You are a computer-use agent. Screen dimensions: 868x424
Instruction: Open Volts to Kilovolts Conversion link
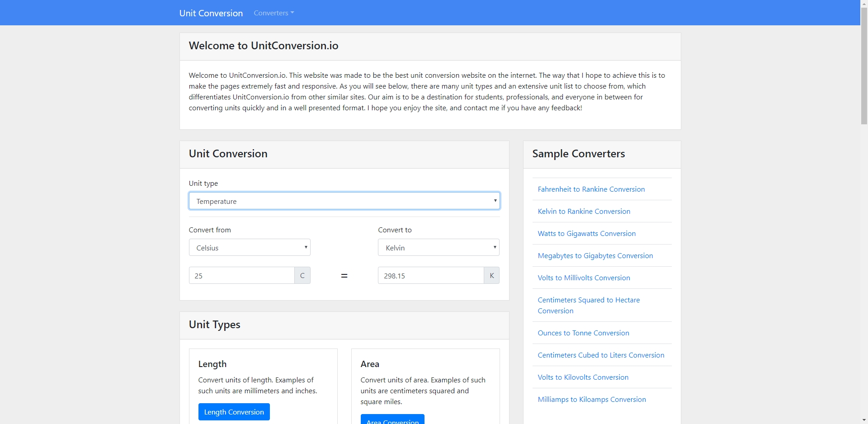coord(583,377)
